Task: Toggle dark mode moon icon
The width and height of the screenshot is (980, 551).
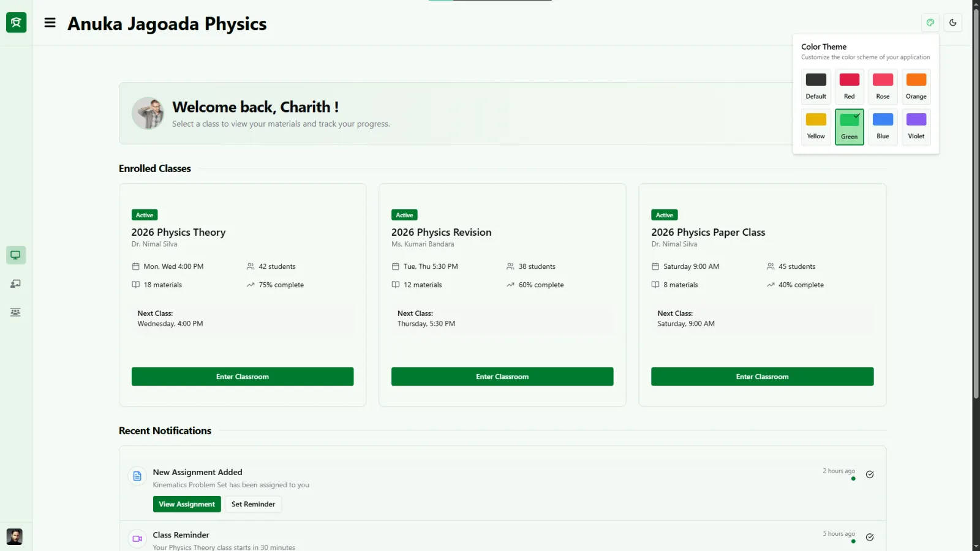Action: (953, 23)
